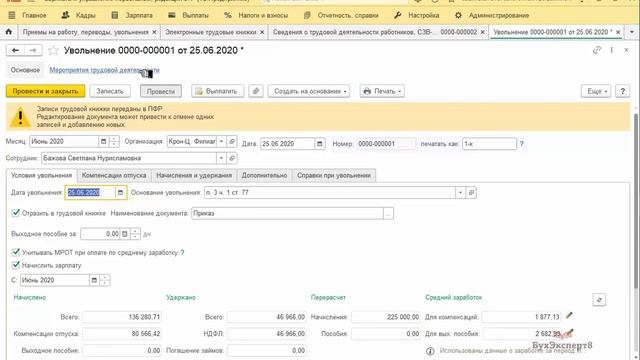Image resolution: width=640 pixels, height=360 pixels.
Task: Open the calculator for Выходное пособие
Action: pos(125,234)
